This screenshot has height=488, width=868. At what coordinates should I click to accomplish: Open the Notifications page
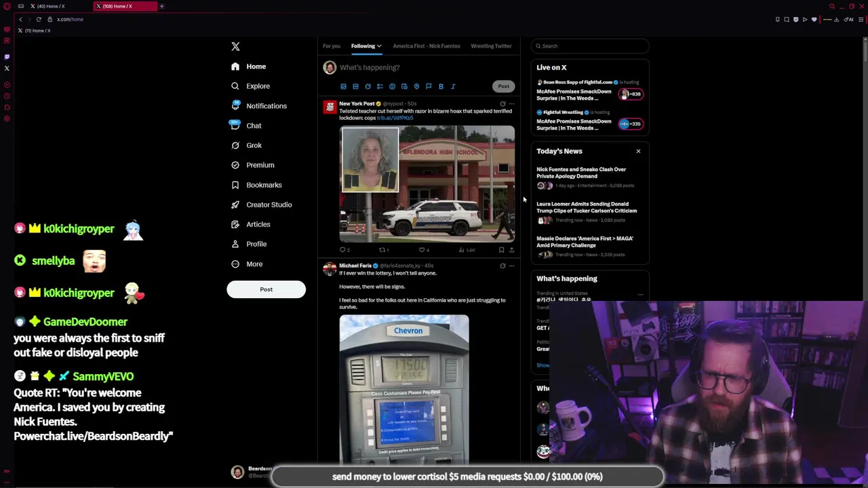click(258, 106)
